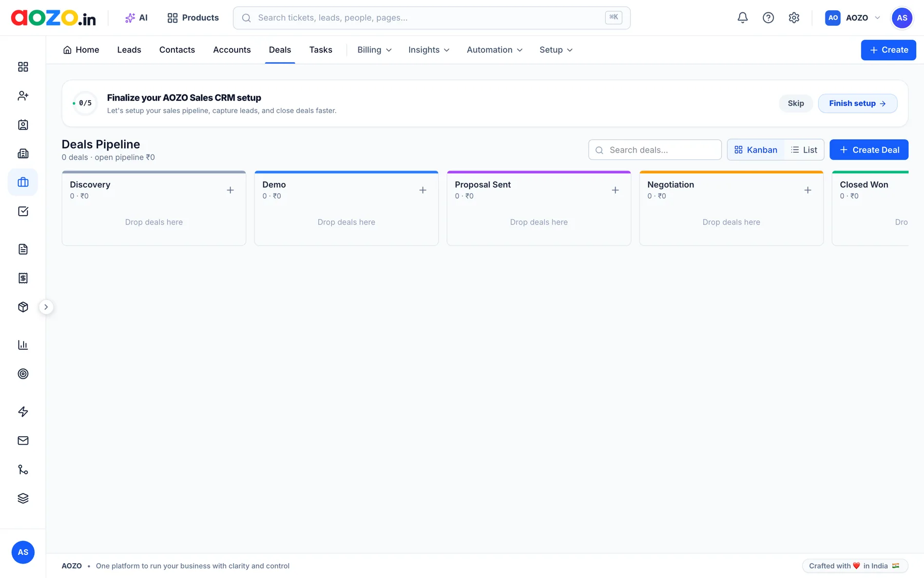
Task: Open the accounts building sidebar icon
Action: pos(23,154)
